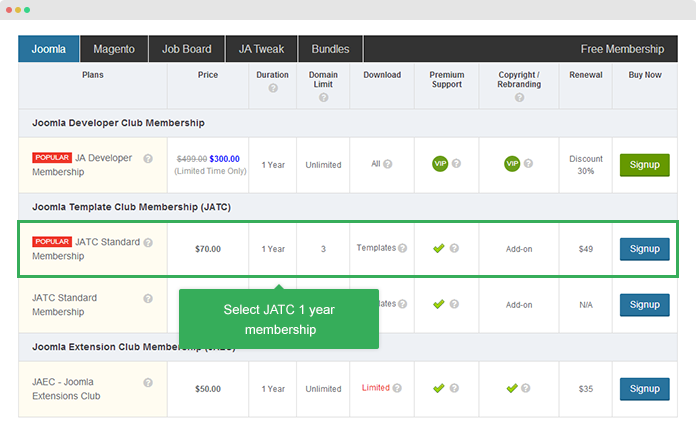Click "1 Year" in JA Developer row
The width and height of the screenshot is (696, 425).
(273, 165)
